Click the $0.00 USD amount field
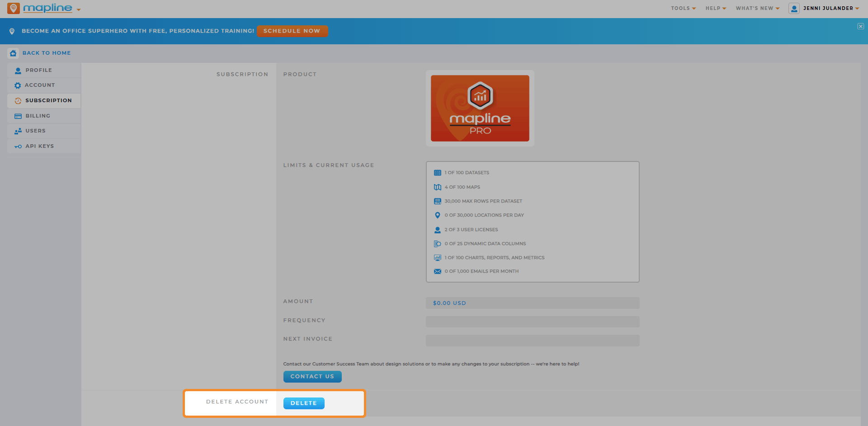This screenshot has height=426, width=868. point(533,303)
